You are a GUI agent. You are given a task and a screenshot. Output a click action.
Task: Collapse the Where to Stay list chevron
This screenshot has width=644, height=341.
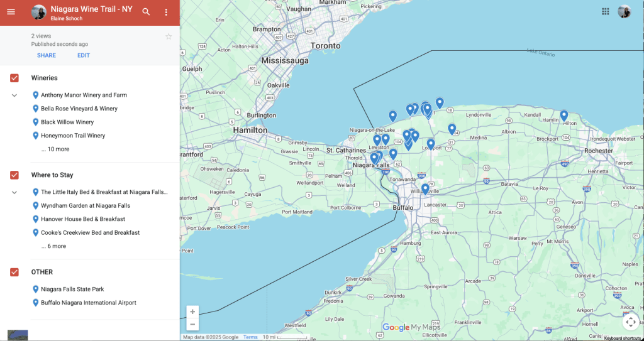click(x=14, y=192)
